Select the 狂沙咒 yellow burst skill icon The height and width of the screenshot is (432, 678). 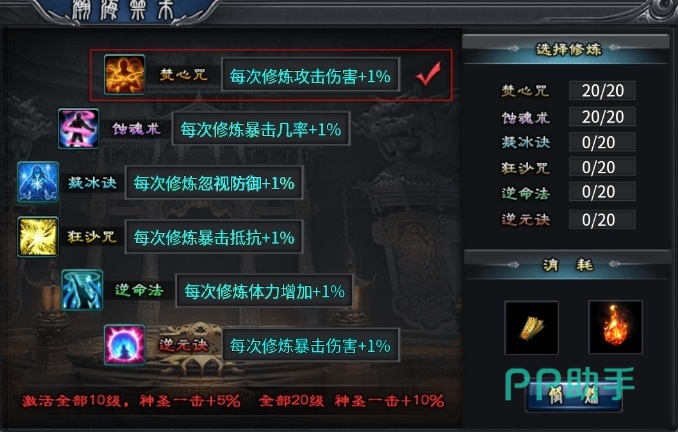[38, 237]
